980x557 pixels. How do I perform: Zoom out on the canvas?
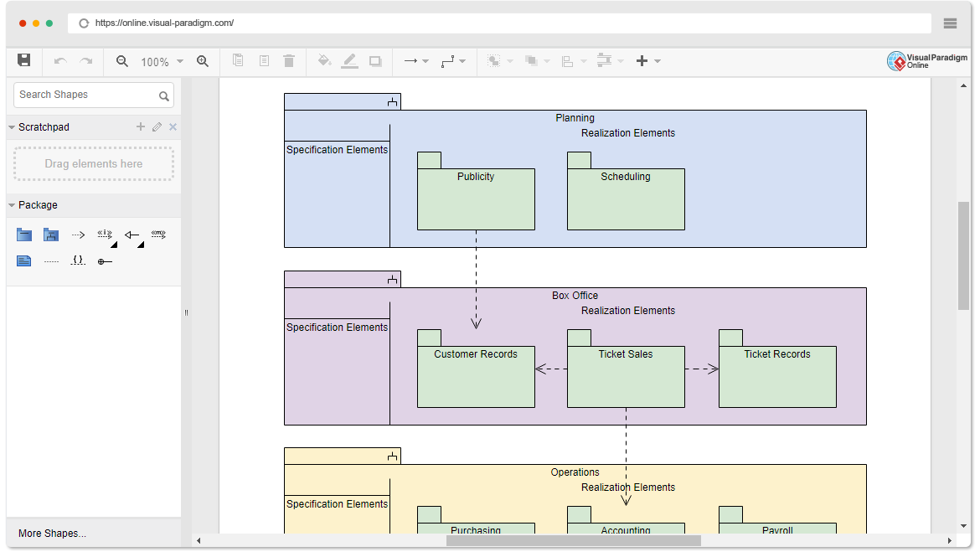[x=121, y=60]
